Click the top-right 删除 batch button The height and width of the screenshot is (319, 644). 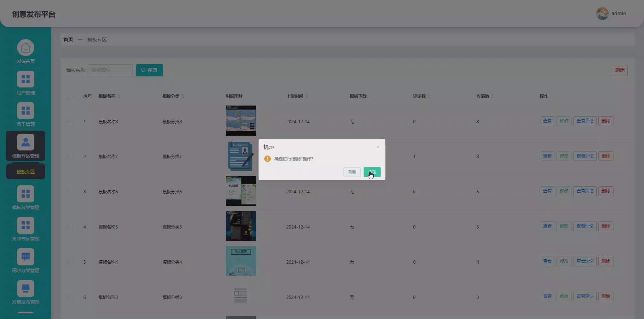tap(620, 70)
